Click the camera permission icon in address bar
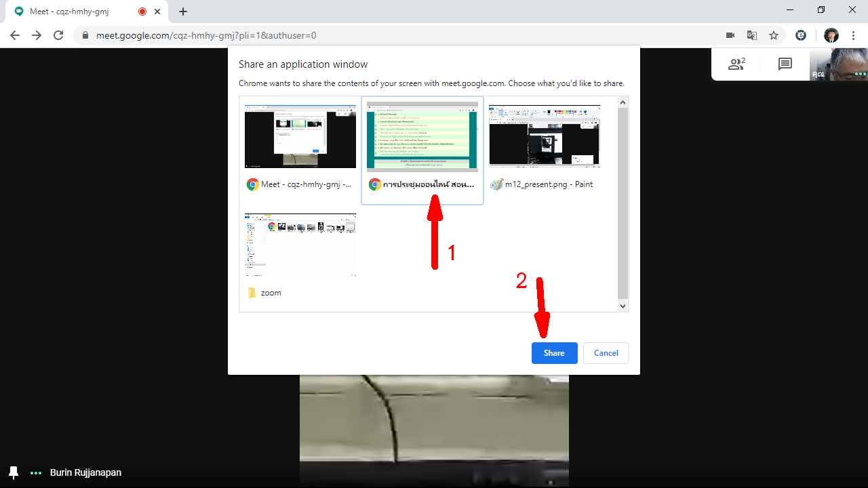 click(730, 35)
